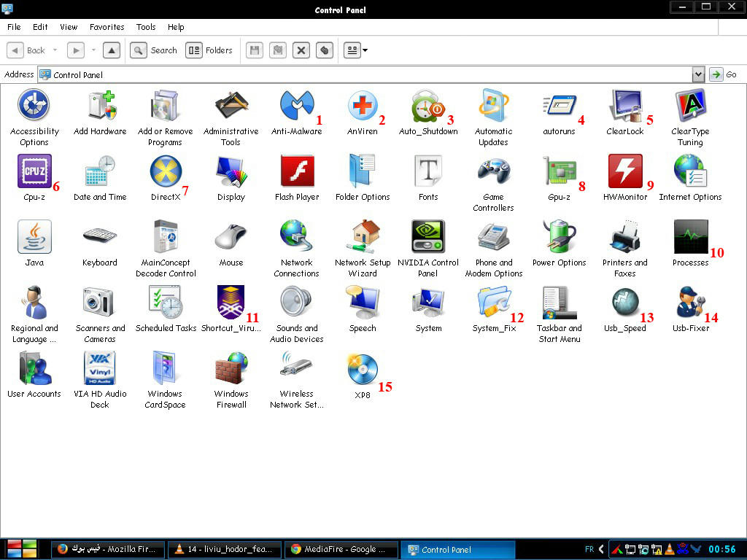
Task: Switch to MediaFire Google Chrome taskbar item
Action: 341,549
